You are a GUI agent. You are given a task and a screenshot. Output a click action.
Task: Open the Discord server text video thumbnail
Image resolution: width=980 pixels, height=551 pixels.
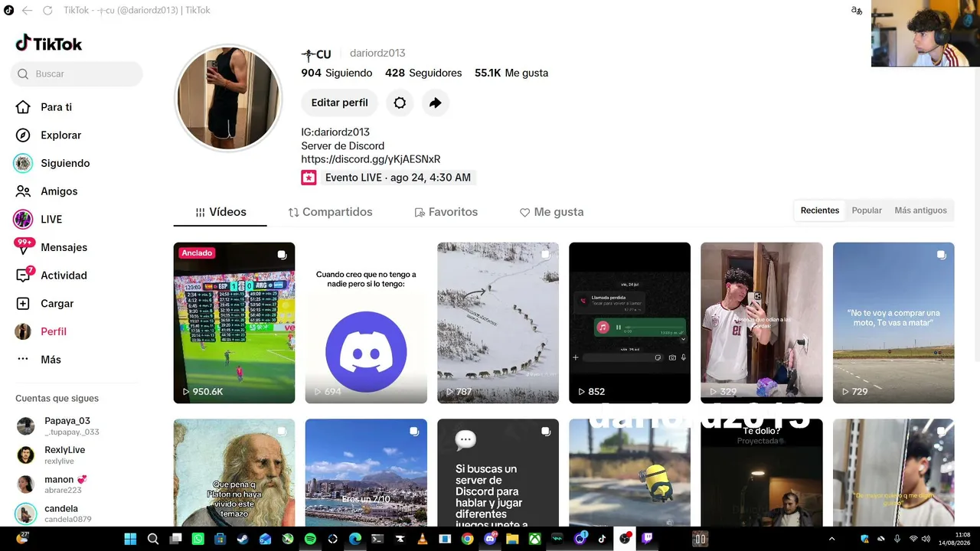point(498,473)
